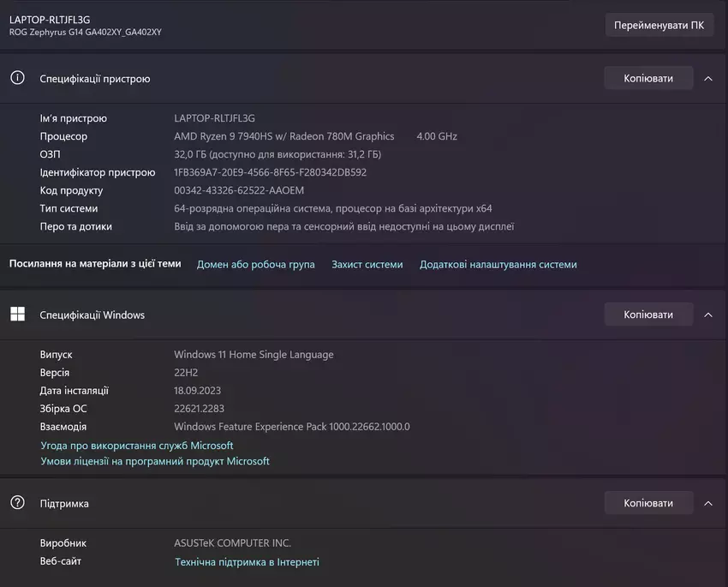The image size is (728, 587).
Task: Collapse the Підтримка section chevron
Action: point(708,503)
